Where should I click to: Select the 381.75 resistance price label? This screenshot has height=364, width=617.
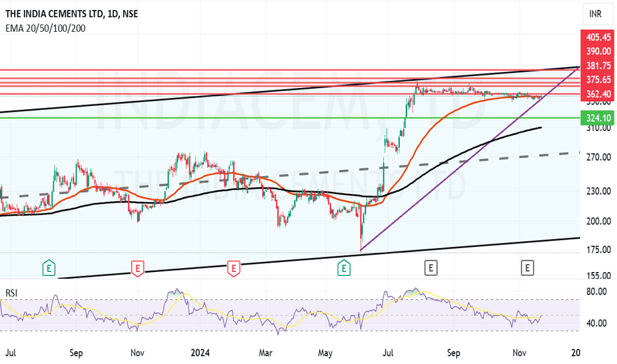(x=598, y=66)
